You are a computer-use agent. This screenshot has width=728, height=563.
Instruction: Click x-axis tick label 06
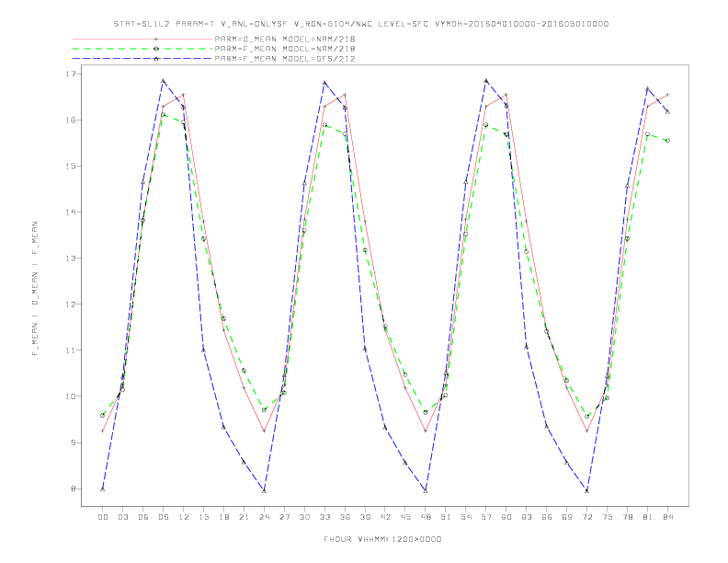click(143, 517)
